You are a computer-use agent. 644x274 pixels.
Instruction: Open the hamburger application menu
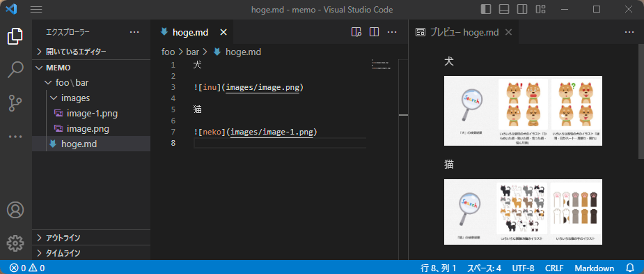click(x=36, y=10)
